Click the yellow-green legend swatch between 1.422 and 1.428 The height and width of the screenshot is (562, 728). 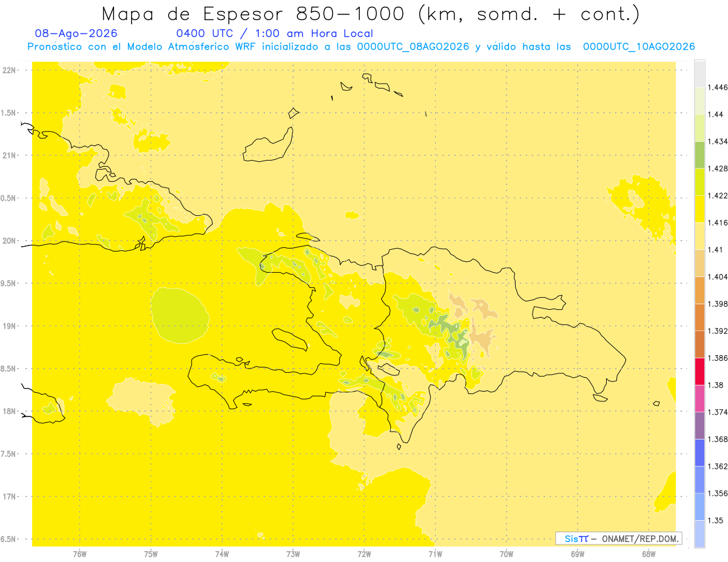699,182
